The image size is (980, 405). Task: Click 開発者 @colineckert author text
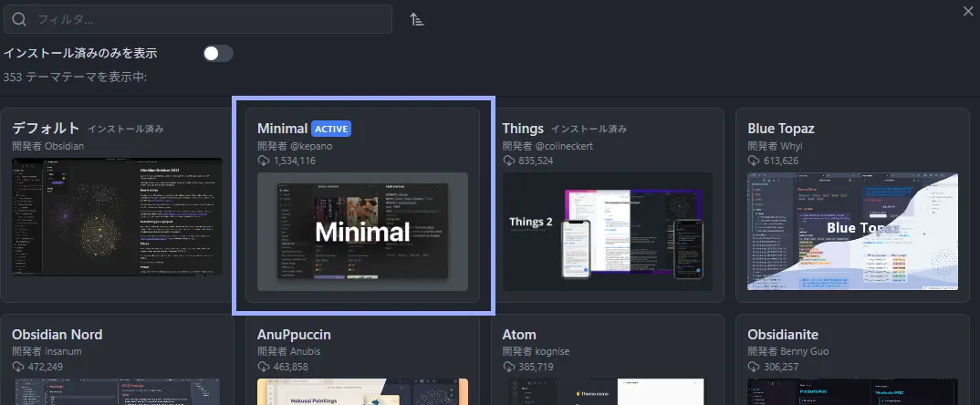pos(547,146)
